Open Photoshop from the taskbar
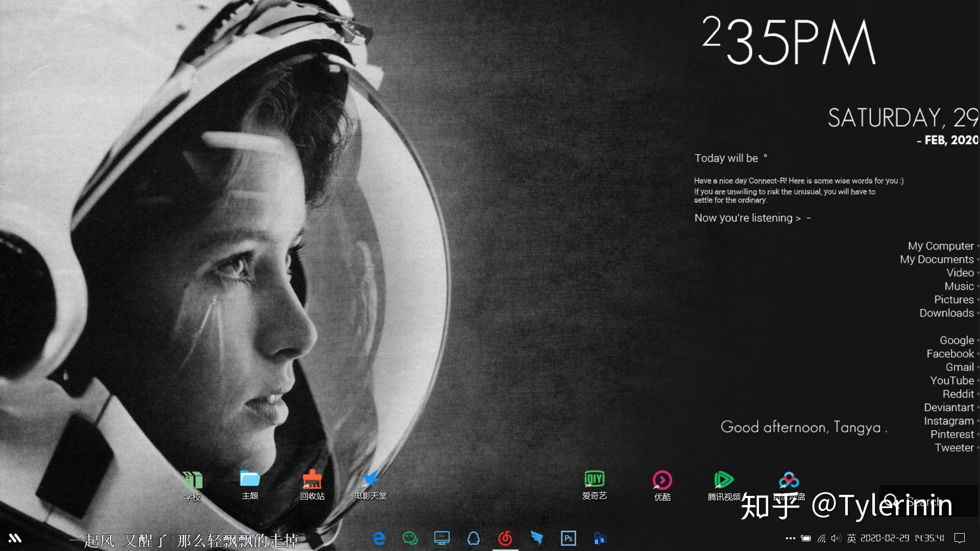980x551 pixels. click(x=568, y=538)
